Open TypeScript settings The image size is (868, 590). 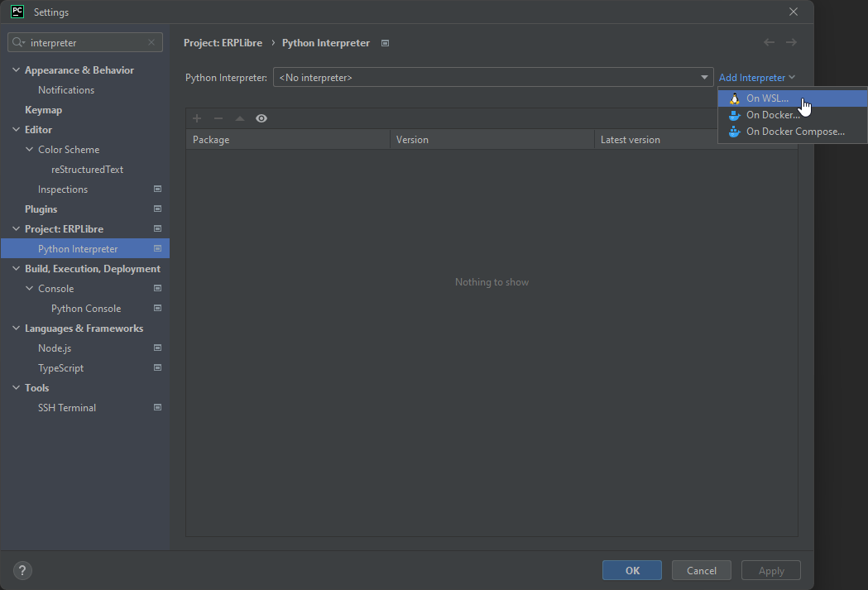point(60,368)
